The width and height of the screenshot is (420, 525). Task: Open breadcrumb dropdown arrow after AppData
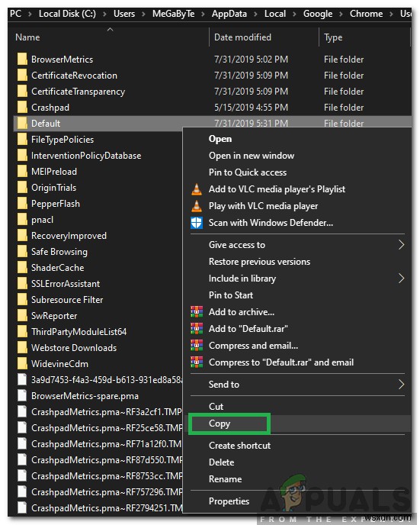pos(255,14)
